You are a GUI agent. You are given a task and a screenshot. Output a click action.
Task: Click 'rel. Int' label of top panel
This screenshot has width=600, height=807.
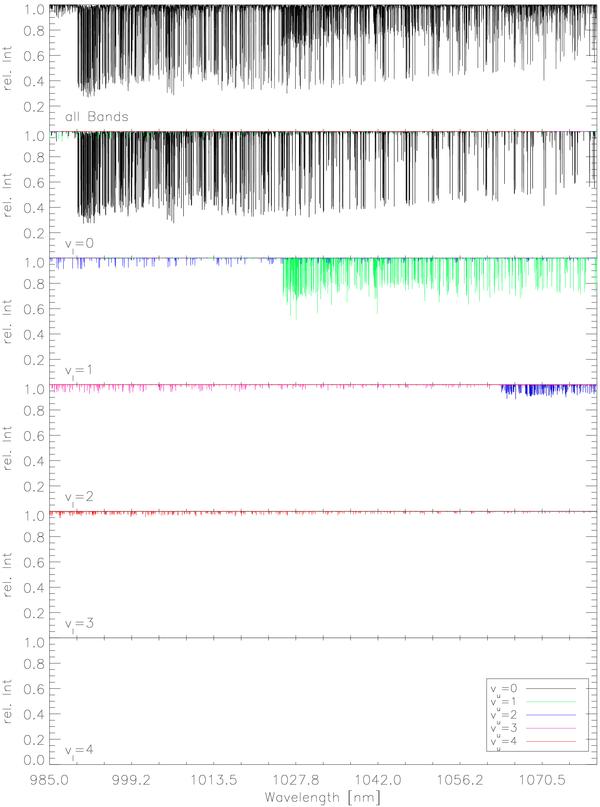pyautogui.click(x=9, y=67)
